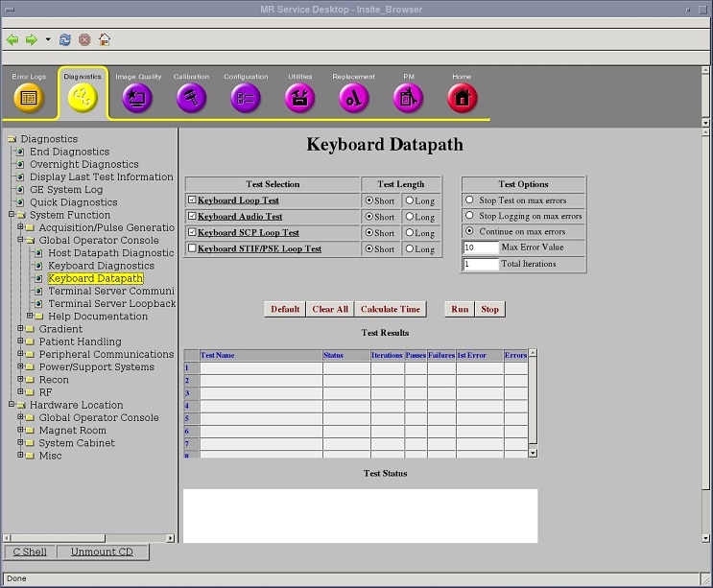This screenshot has width=713, height=588.
Task: Click the Replacement icon
Action: tap(353, 97)
